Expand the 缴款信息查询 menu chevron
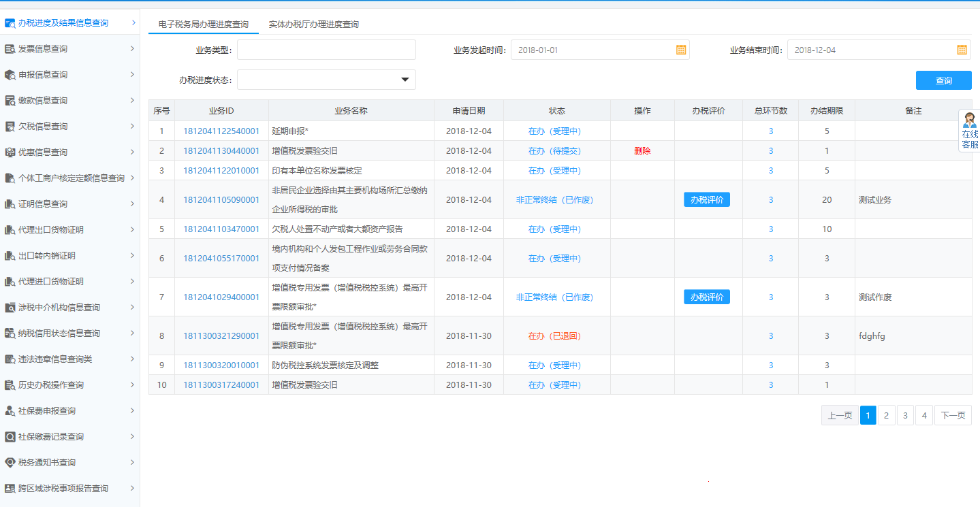This screenshot has height=507, width=980. coord(133,100)
